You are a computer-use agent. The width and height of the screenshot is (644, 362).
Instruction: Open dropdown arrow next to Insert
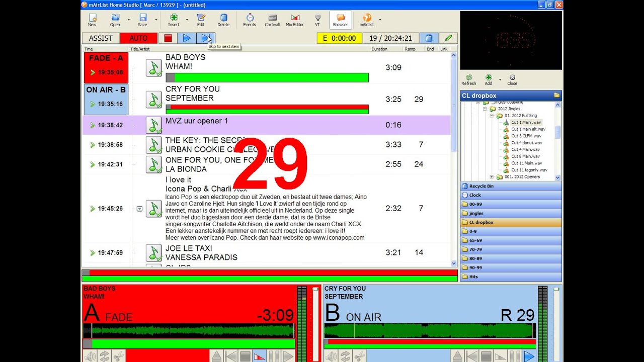point(187,20)
